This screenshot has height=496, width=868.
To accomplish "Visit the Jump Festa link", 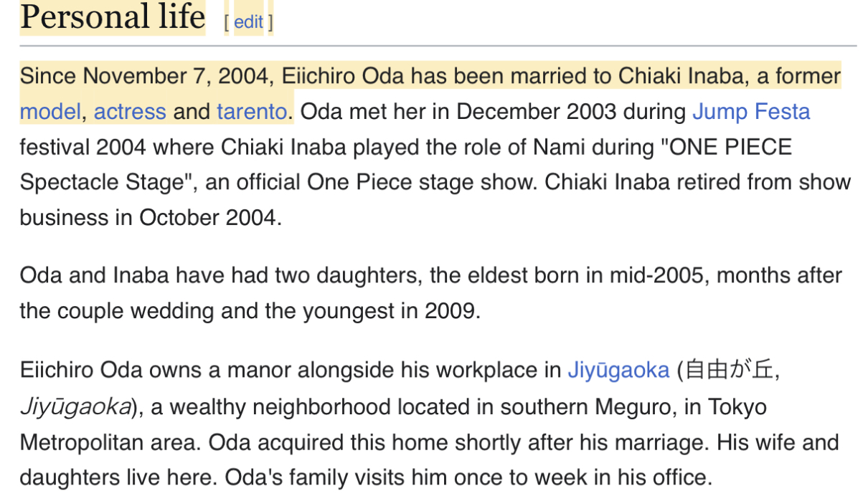I will [x=751, y=112].
